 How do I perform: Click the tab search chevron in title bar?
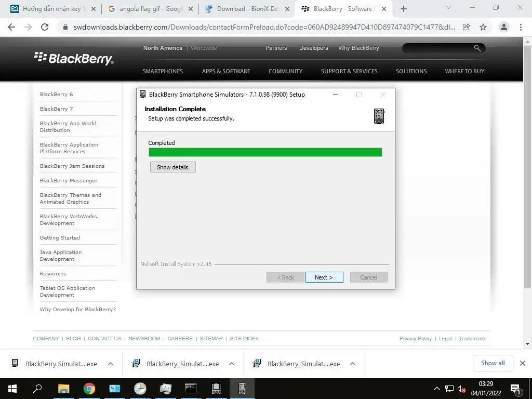(448, 7)
